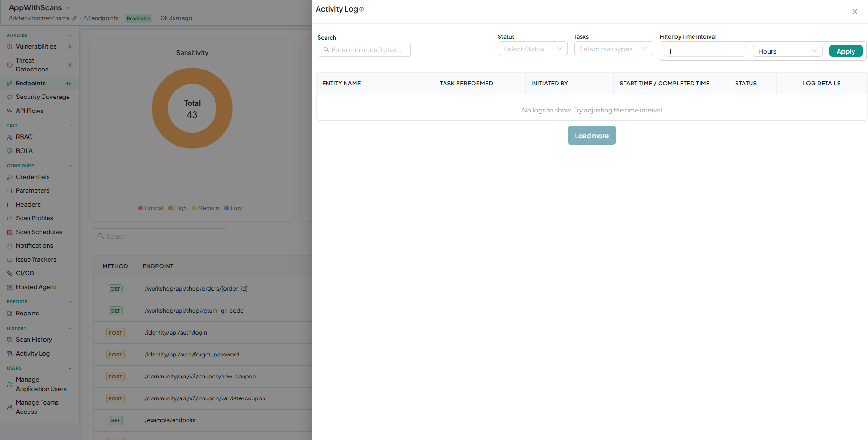Collapse the CONFIGURE sidebar section
The width and height of the screenshot is (868, 440).
coord(70,166)
